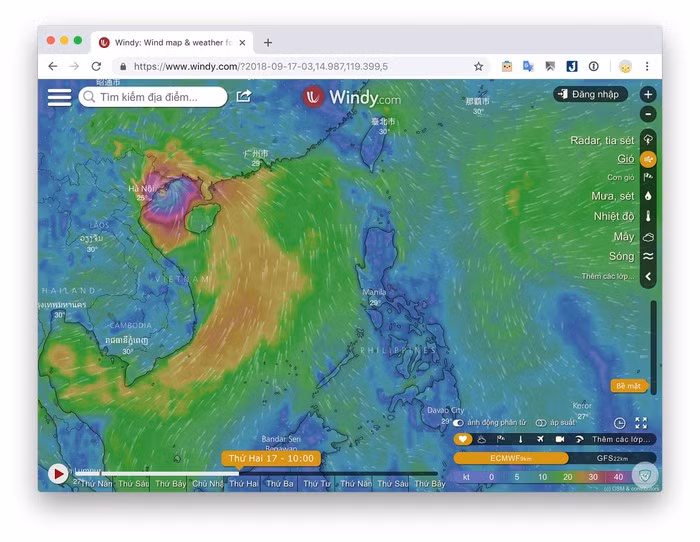Toggle the ảnh động phân tử particle animation
700x542 pixels.
pyautogui.click(x=459, y=423)
